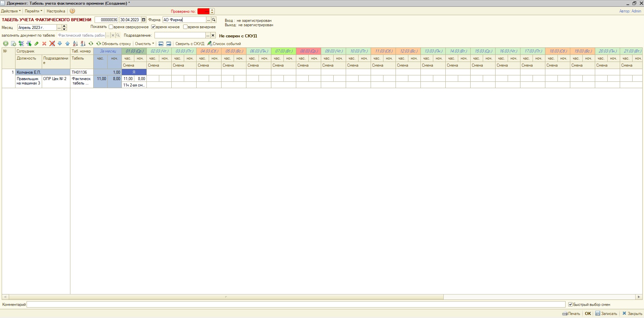
Task: Click the magnifier icon beside Фирма field
Action: pos(213,20)
